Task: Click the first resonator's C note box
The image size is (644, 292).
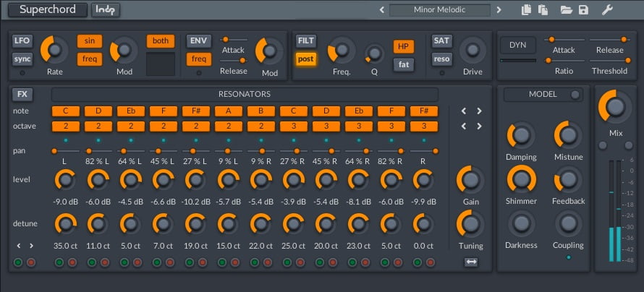Action: (x=65, y=111)
